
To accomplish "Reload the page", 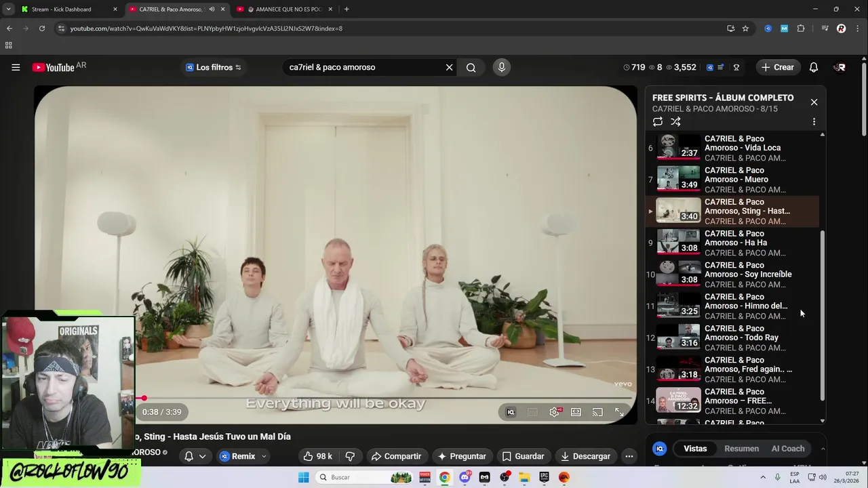I will coord(42,28).
